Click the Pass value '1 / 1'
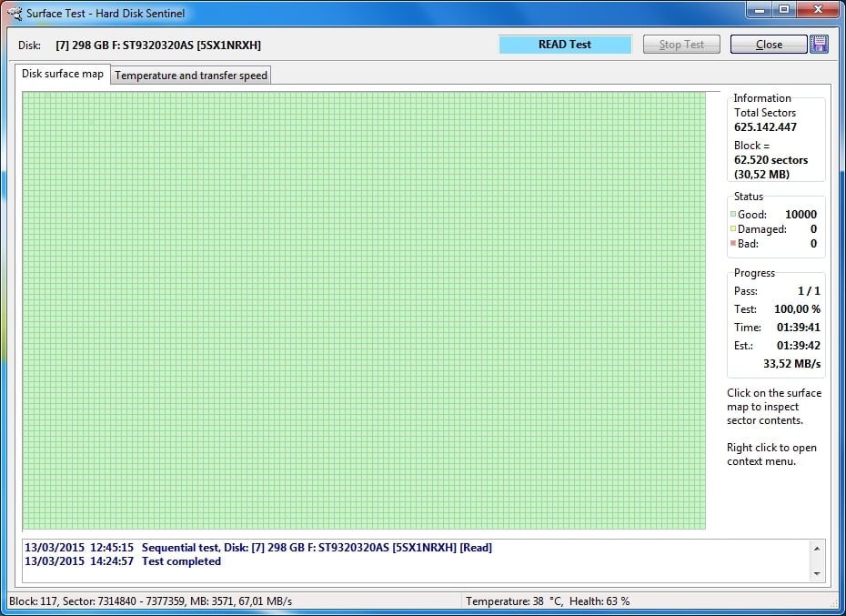This screenshot has height=616, width=846. coord(809,291)
